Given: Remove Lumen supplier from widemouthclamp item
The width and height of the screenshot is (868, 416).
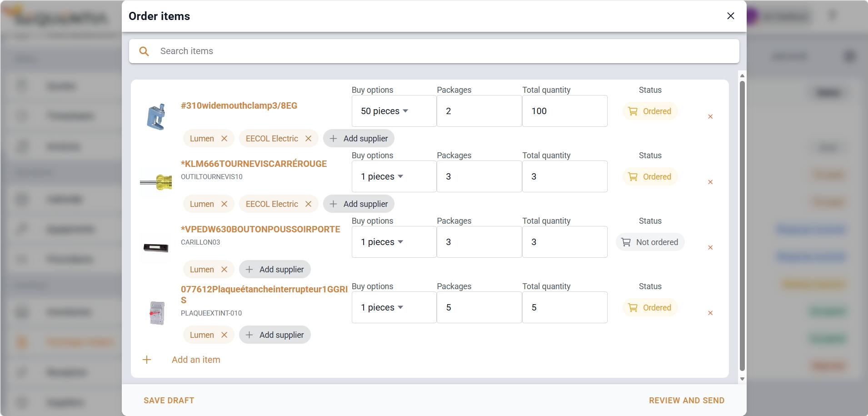Looking at the screenshot, I should (x=224, y=139).
